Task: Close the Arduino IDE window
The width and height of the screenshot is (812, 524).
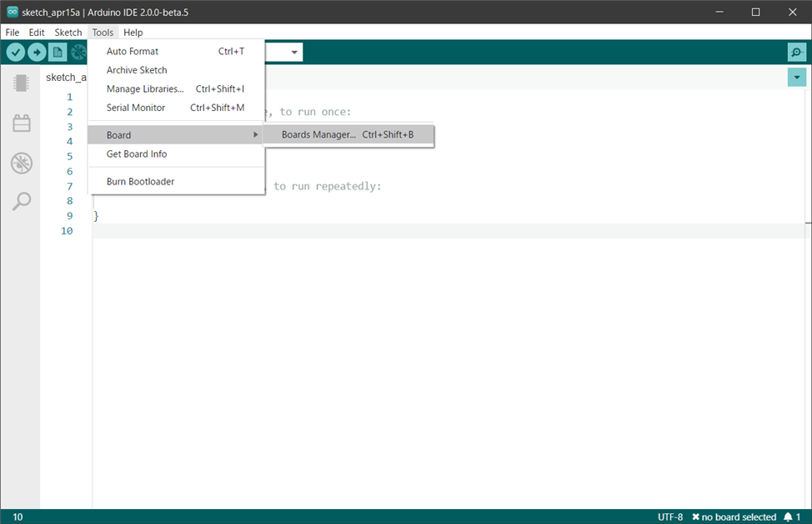Action: (792, 12)
